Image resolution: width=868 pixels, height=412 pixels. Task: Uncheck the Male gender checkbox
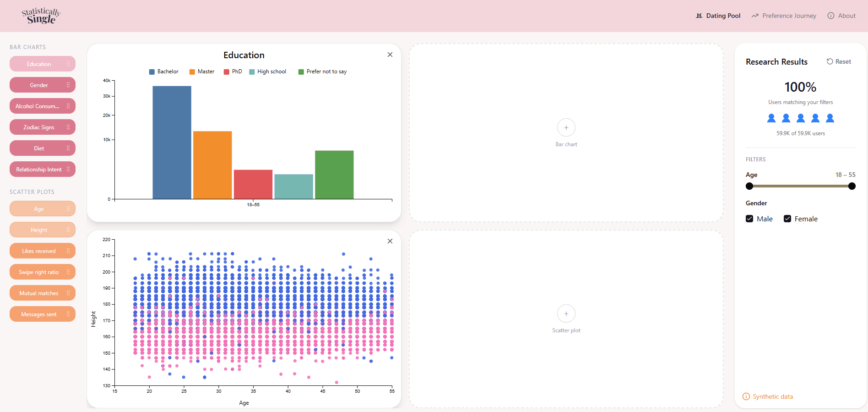pos(749,219)
